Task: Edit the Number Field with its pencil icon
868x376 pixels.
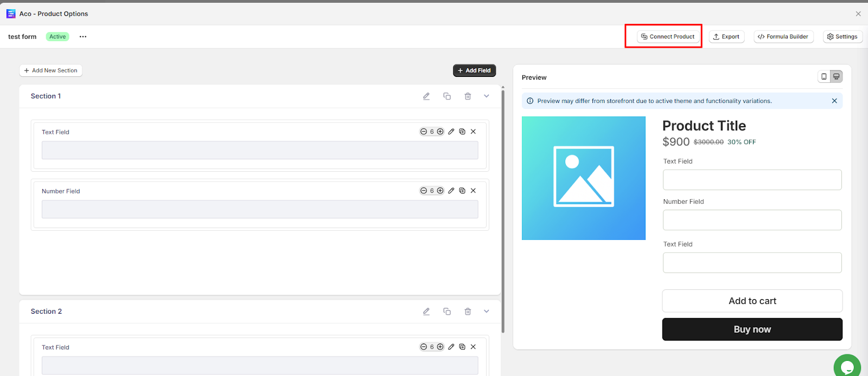Action: (451, 191)
